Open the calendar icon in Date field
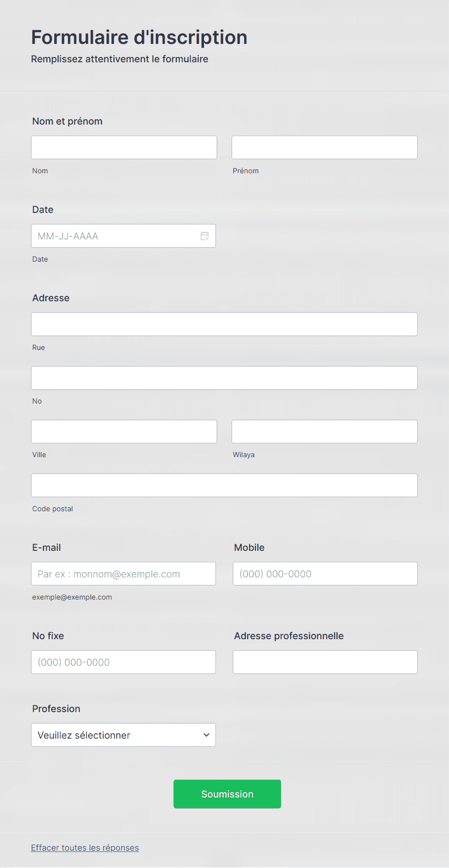Image resolution: width=449 pixels, height=868 pixels. coord(205,236)
